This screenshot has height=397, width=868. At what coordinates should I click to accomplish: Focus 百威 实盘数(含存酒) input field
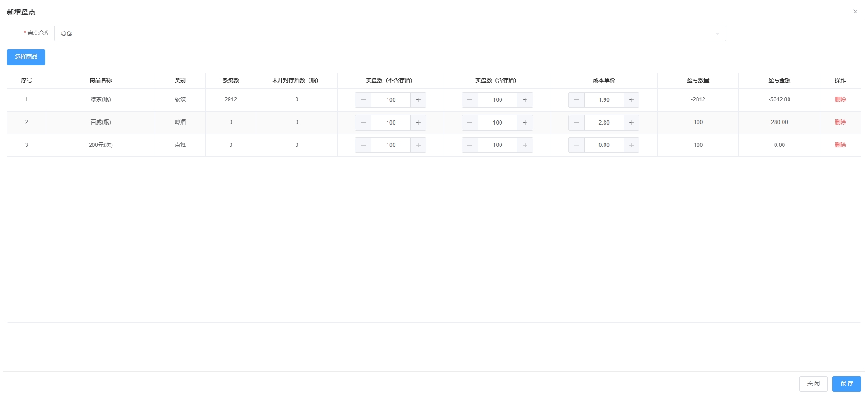click(x=497, y=123)
